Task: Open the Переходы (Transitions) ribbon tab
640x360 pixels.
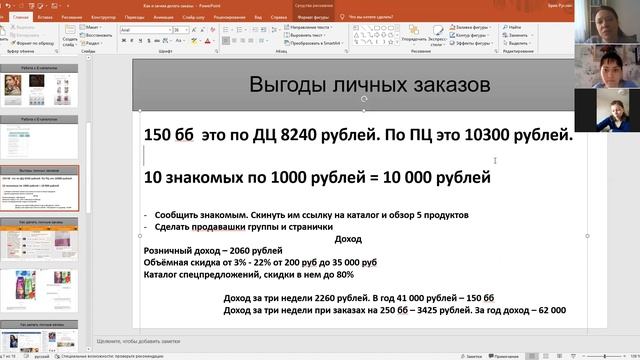Action: (x=134, y=17)
